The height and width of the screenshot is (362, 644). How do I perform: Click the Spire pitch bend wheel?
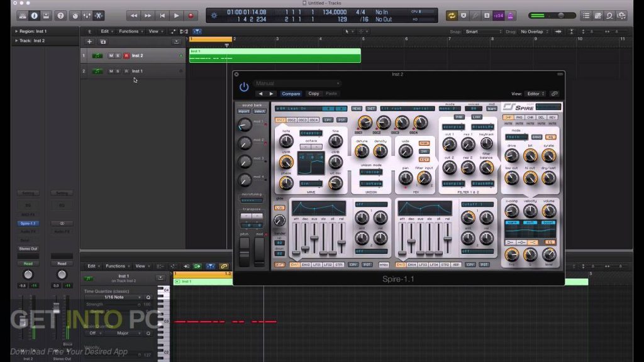point(245,251)
